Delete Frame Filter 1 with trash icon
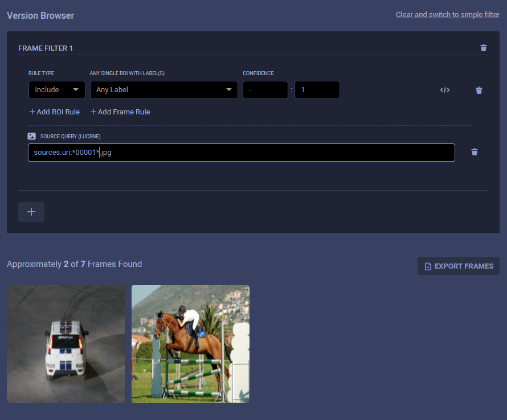Screen dimensions: 507x420 [x=484, y=48]
